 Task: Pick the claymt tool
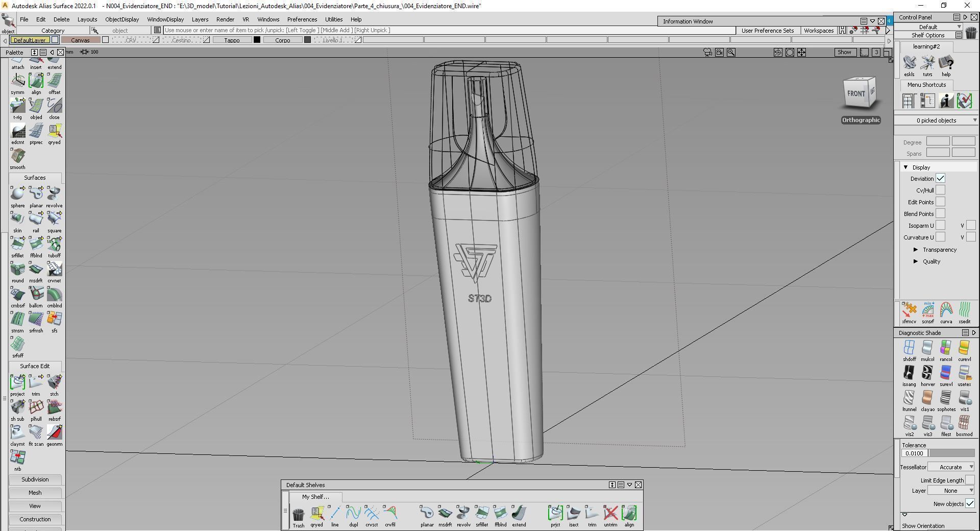[17, 432]
